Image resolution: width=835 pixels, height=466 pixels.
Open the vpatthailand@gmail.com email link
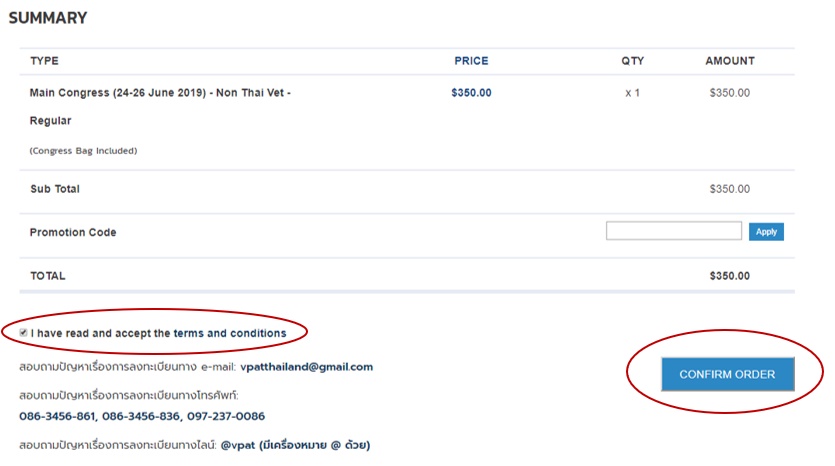[x=306, y=367]
